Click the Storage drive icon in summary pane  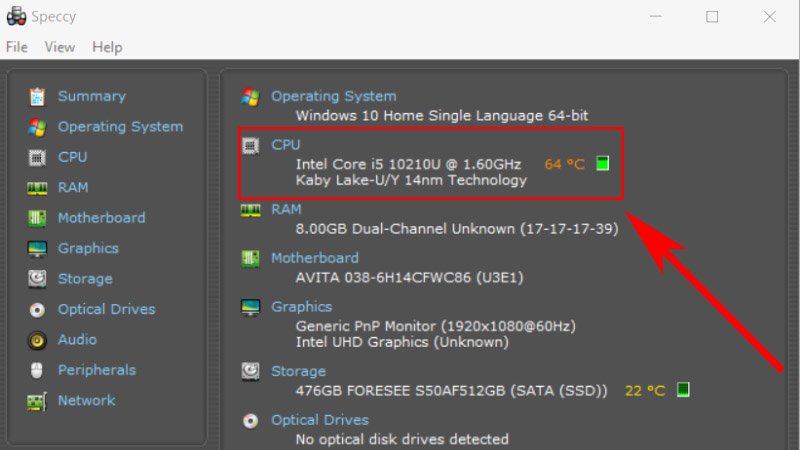pos(250,371)
